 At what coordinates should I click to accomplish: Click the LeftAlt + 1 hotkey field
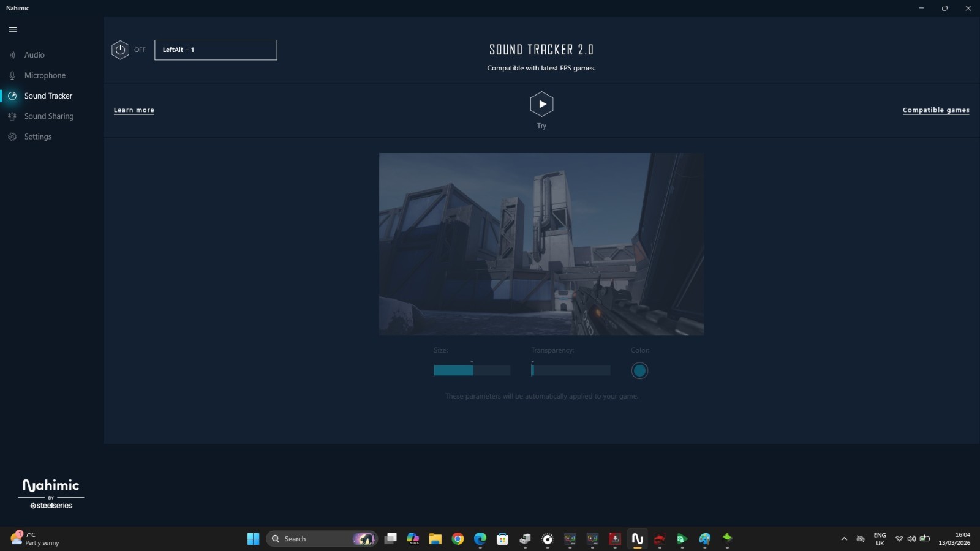[x=216, y=50]
